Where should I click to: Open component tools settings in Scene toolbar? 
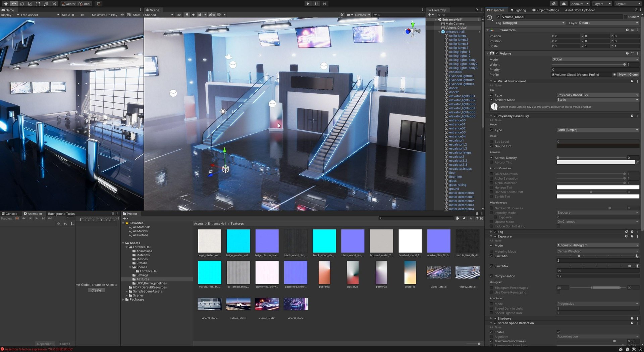click(x=342, y=15)
